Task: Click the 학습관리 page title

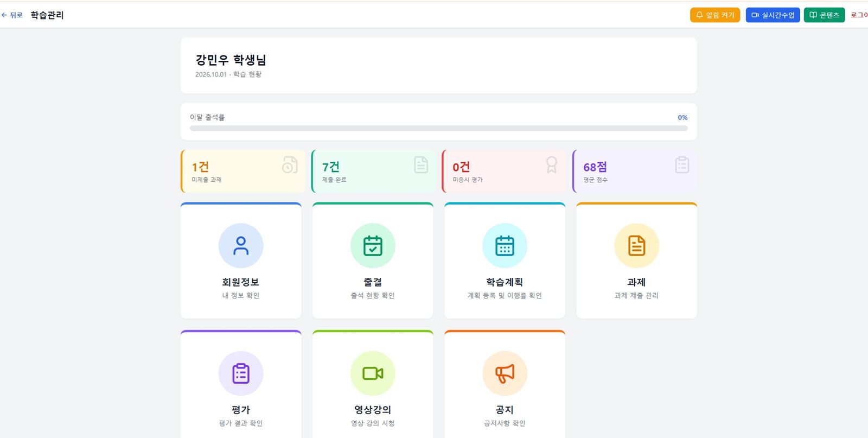Action: point(47,15)
